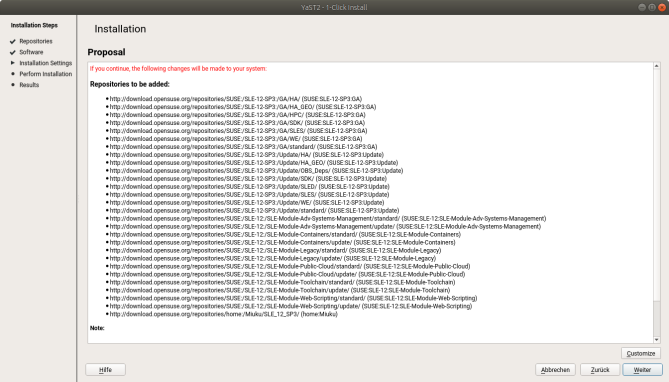The image size is (669, 382).
Task: Click 'Repositories to be added:' heading
Action: [130, 84]
